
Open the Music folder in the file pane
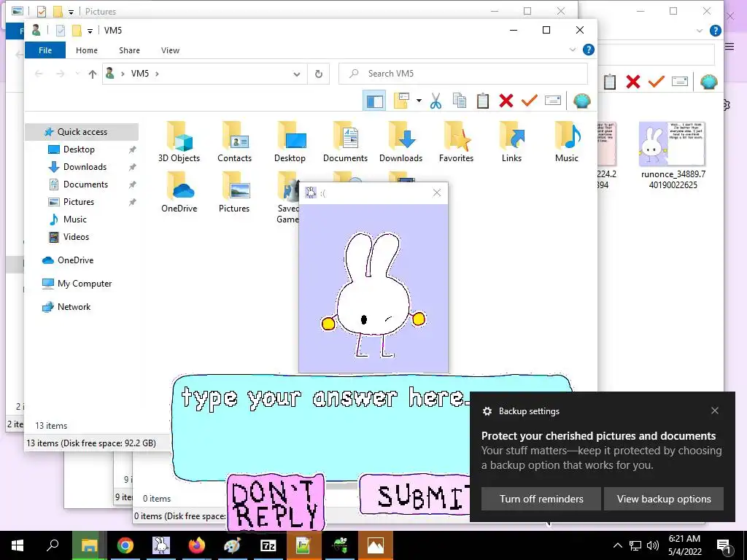coord(566,142)
